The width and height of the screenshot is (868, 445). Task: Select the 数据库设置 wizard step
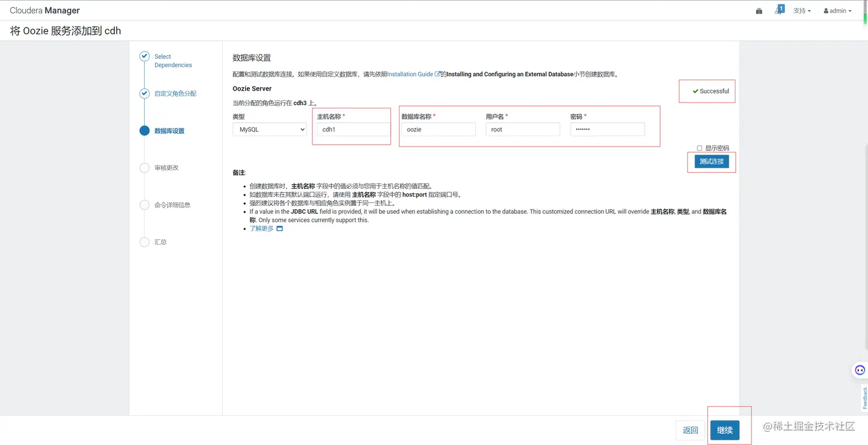click(x=169, y=131)
